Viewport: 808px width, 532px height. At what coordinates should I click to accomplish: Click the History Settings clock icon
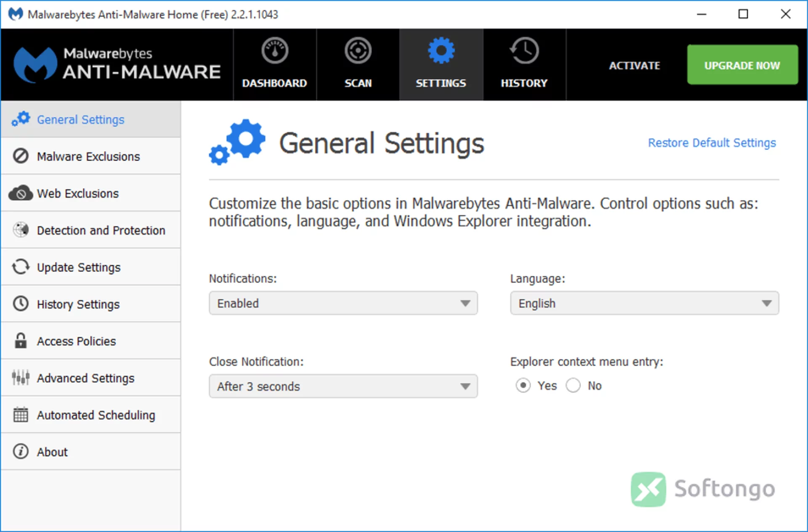click(x=21, y=304)
